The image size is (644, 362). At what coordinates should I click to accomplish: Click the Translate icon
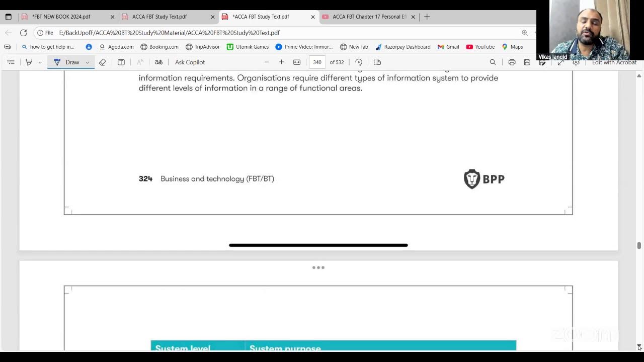pos(158,62)
